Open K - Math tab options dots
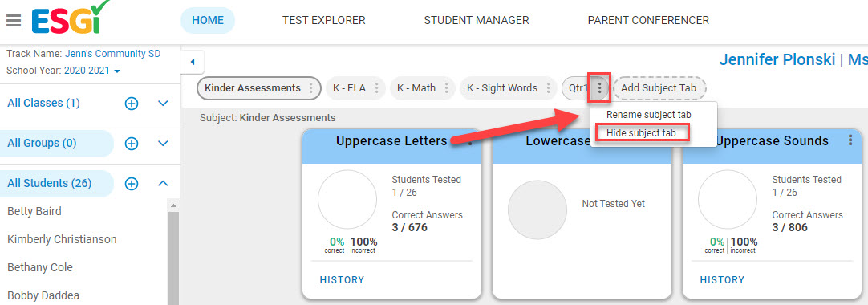Image resolution: width=868 pixels, height=305 pixels. coord(447,88)
